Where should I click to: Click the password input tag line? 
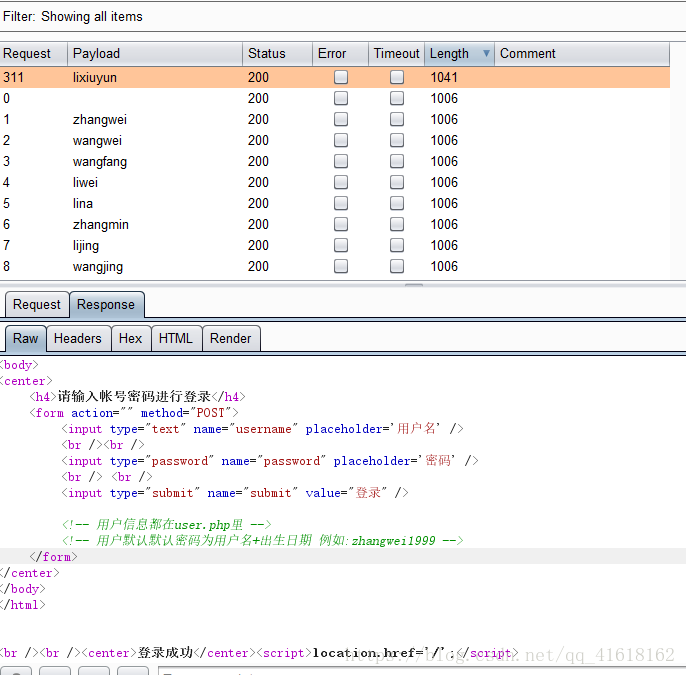[x=270, y=461]
